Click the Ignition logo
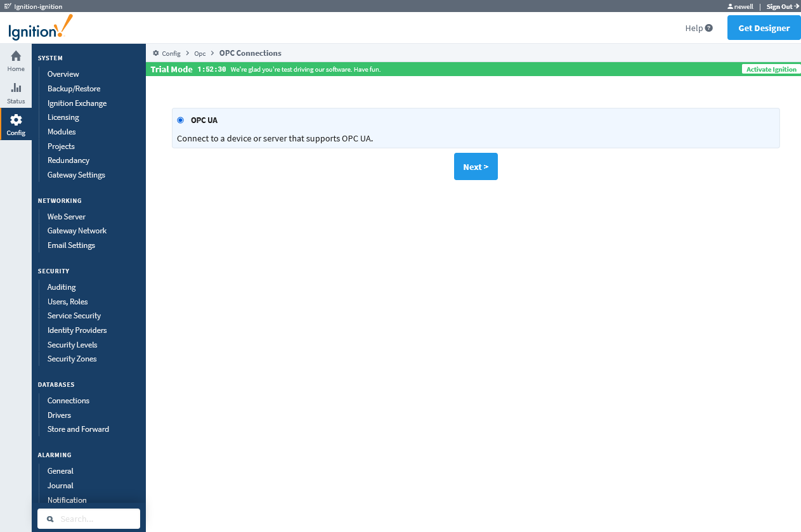Image resolution: width=801 pixels, height=532 pixels. 41,28
